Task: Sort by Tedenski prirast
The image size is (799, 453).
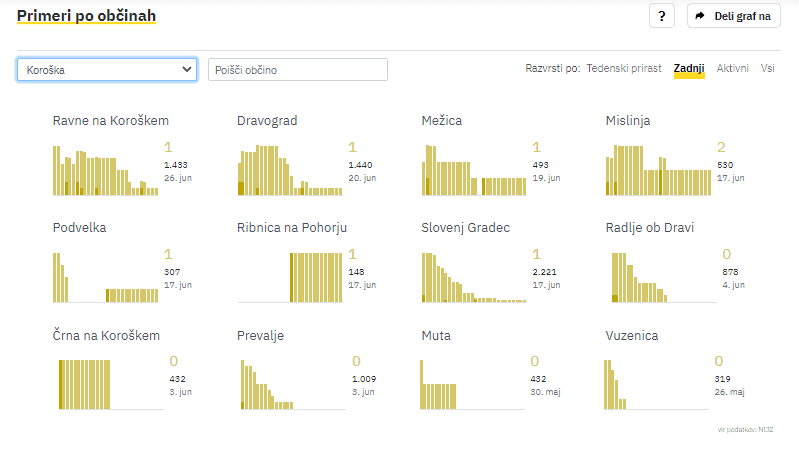Action: 624,68
